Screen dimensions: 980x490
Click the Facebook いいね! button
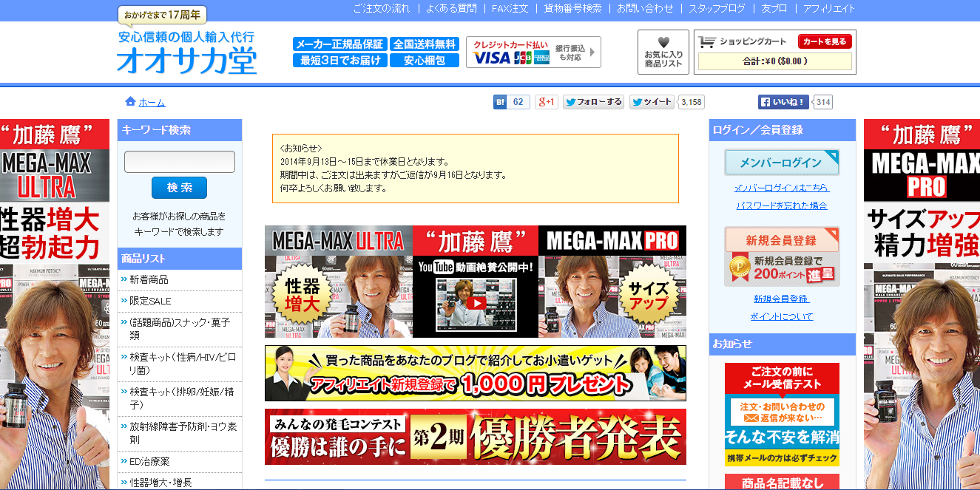[x=783, y=102]
